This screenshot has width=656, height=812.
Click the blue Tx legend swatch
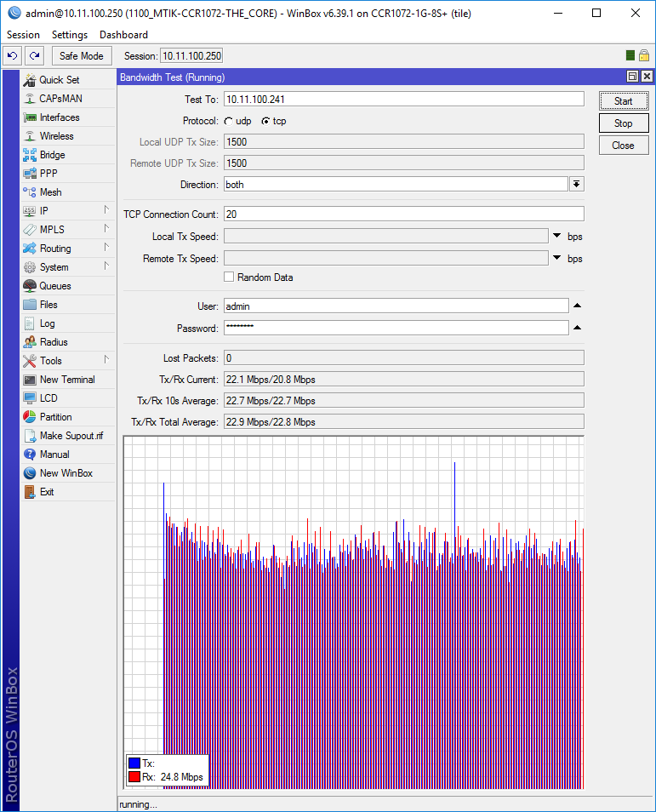pos(134,763)
